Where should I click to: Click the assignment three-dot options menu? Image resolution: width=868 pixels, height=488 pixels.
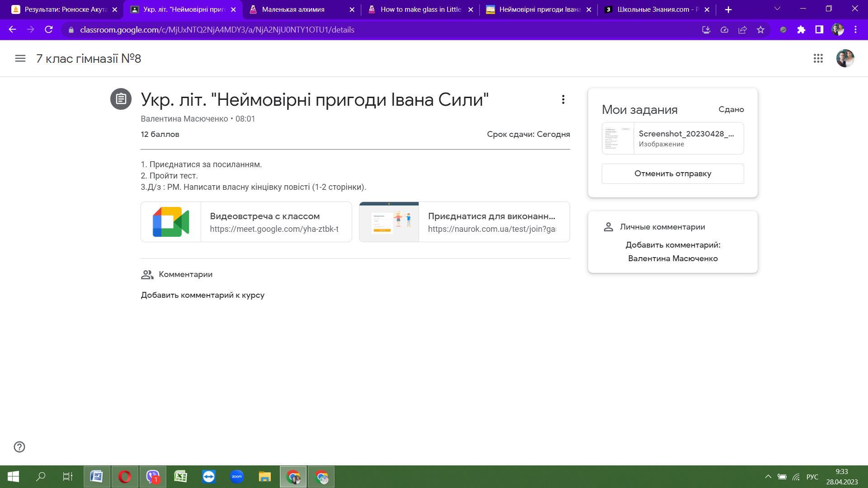(x=563, y=99)
